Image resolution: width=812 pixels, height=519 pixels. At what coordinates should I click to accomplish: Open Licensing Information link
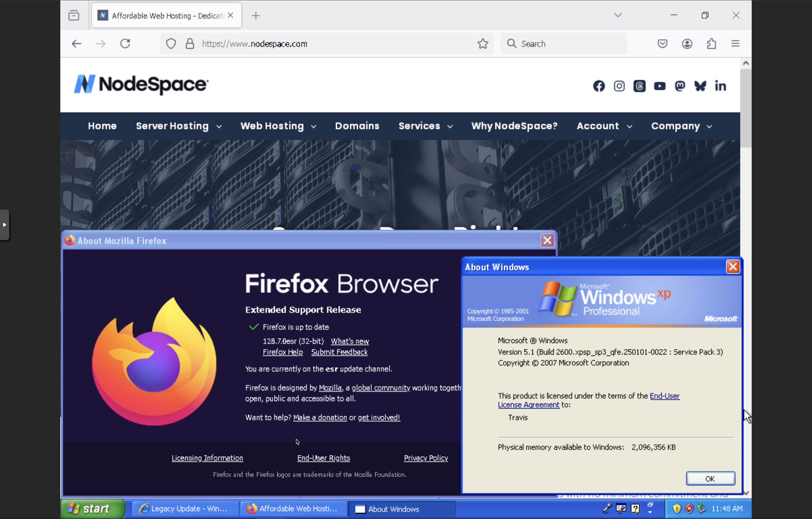[207, 458]
